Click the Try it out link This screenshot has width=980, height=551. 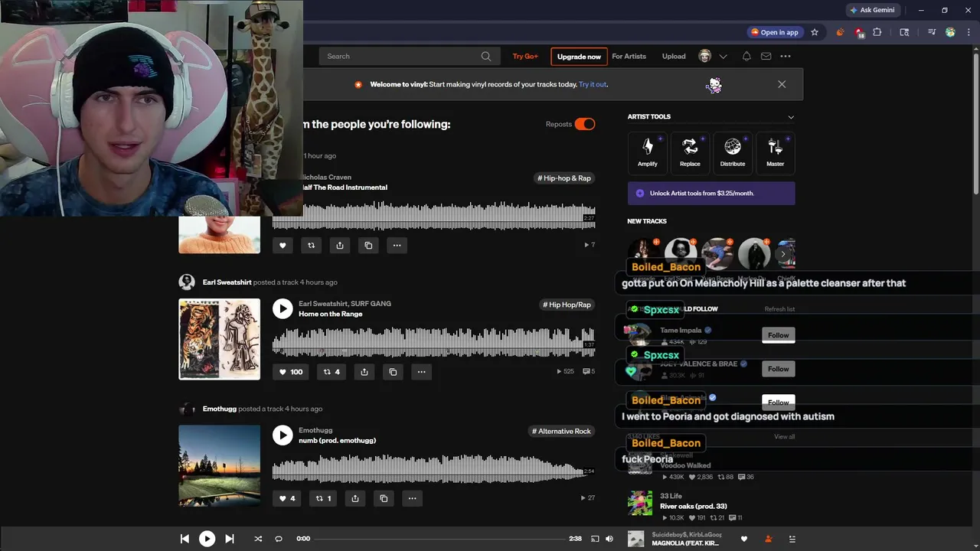coord(593,85)
